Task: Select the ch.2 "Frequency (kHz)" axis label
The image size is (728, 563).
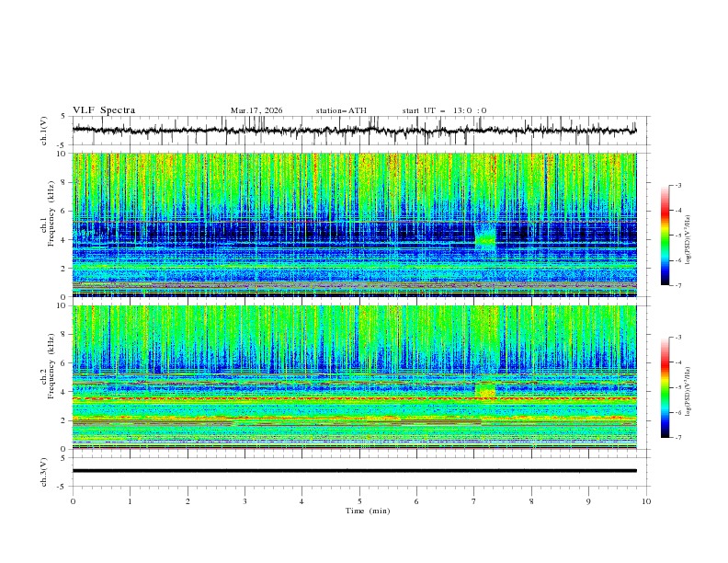Action: [51, 365]
